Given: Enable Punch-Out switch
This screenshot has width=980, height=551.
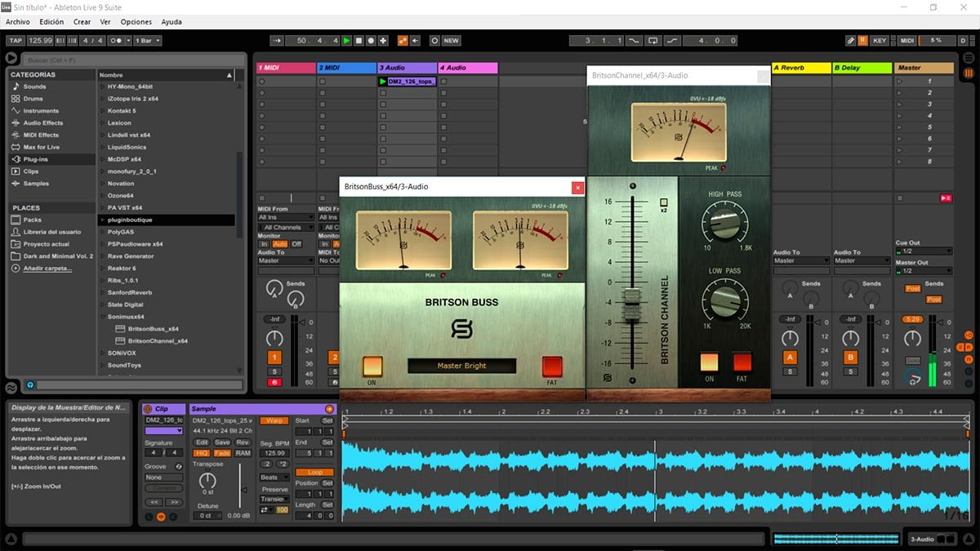Looking at the screenshot, I should (672, 40).
